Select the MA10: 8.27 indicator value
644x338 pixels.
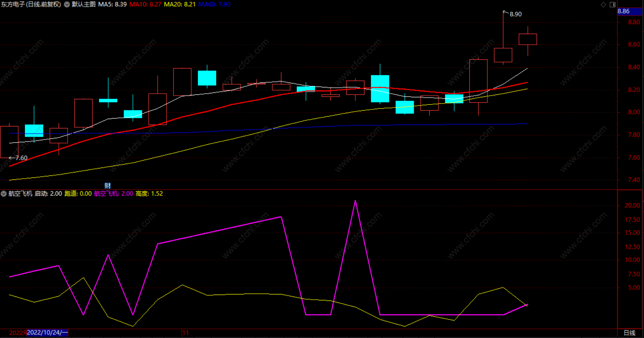pyautogui.click(x=145, y=4)
